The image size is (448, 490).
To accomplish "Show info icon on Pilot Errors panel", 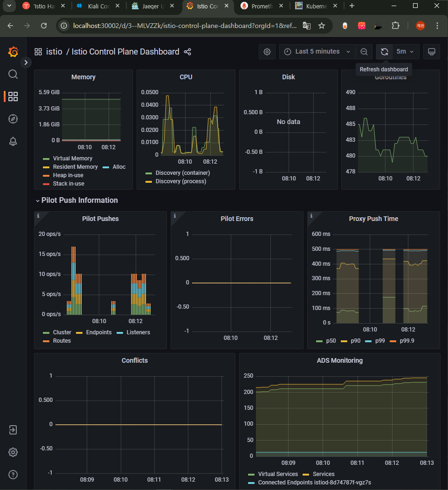I will point(175,215).
